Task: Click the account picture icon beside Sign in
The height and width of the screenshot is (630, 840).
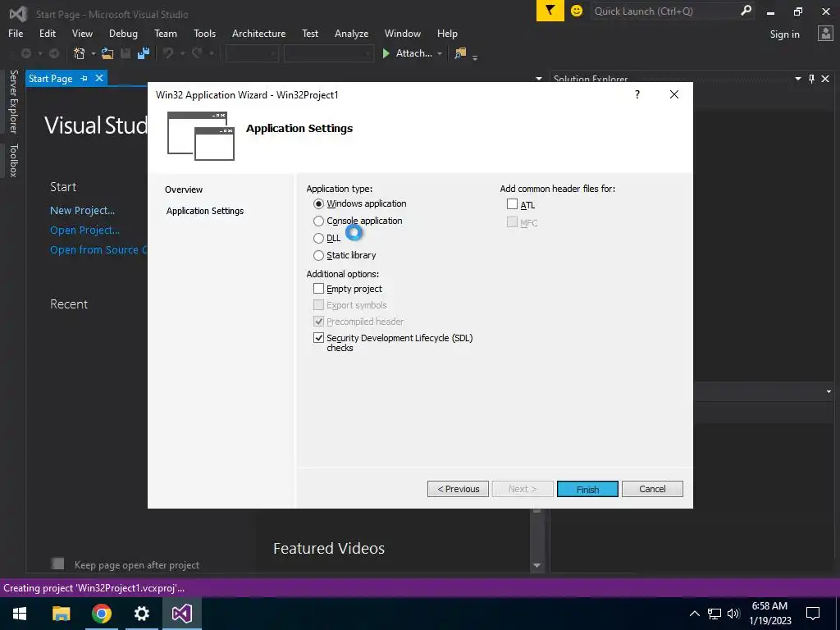Action: point(825,34)
